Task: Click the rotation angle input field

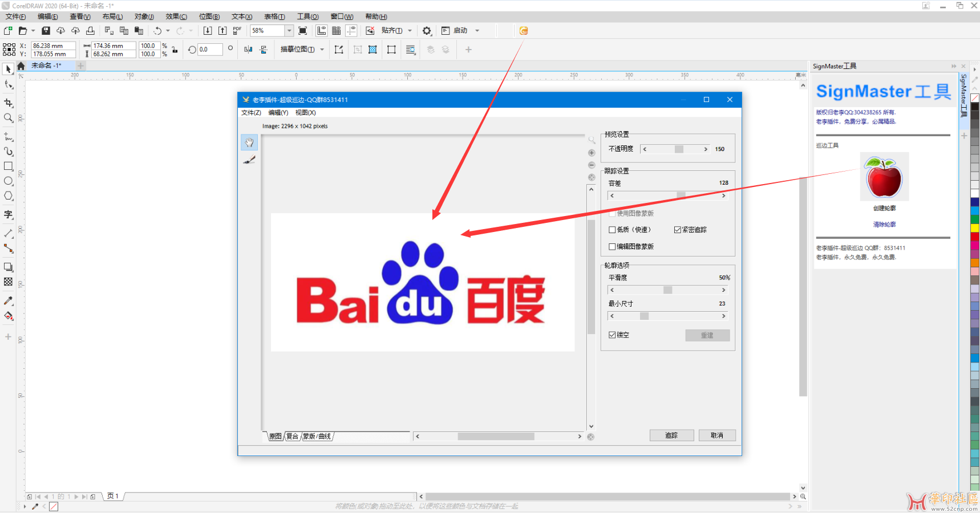Action: click(x=210, y=50)
